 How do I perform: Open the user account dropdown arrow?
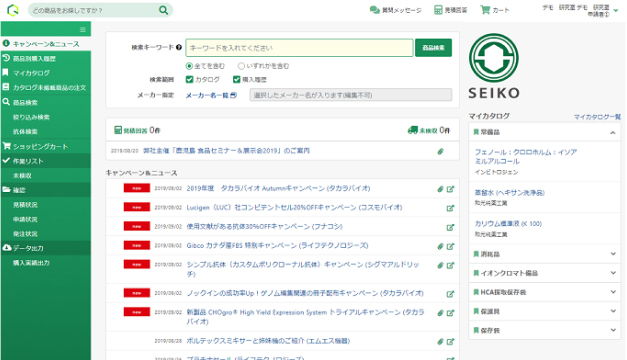(x=616, y=11)
